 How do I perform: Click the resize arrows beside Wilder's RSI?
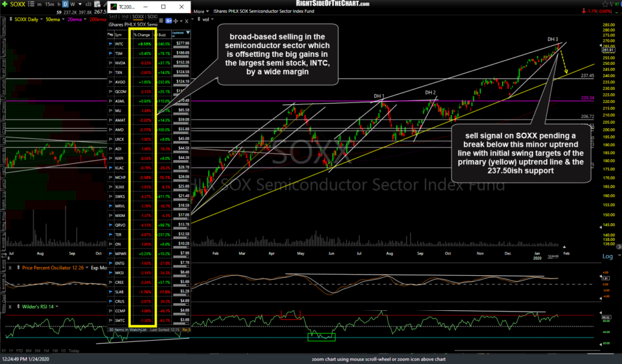18,306
